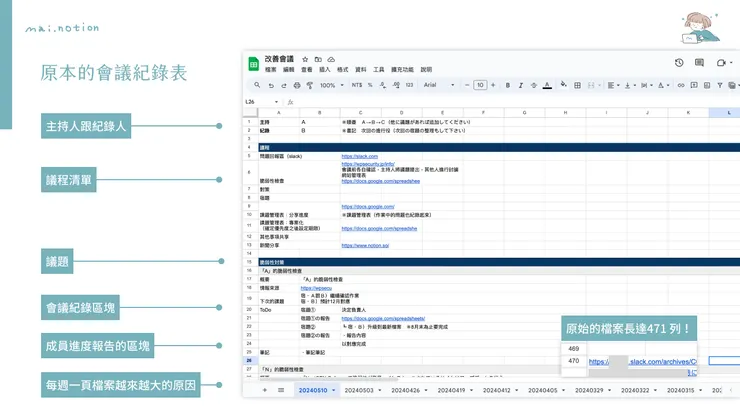Open version history clock icon
740x416 pixels.
tap(679, 62)
